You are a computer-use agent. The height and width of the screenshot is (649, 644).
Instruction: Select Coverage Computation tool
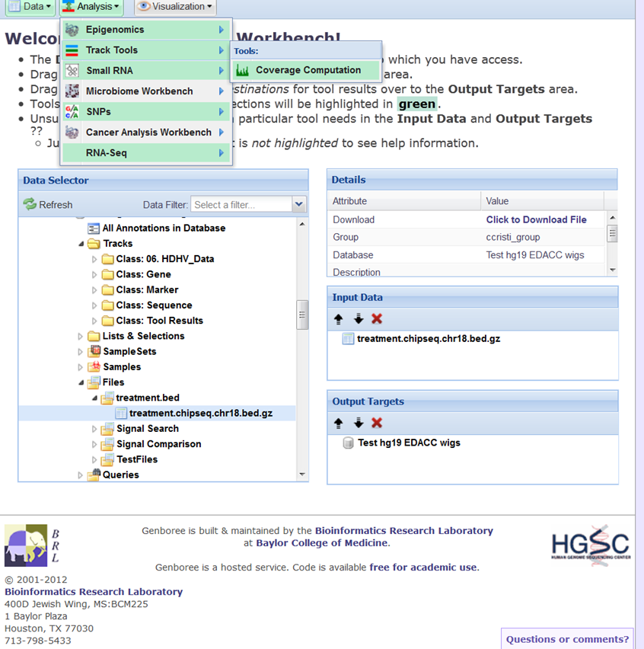[308, 70]
